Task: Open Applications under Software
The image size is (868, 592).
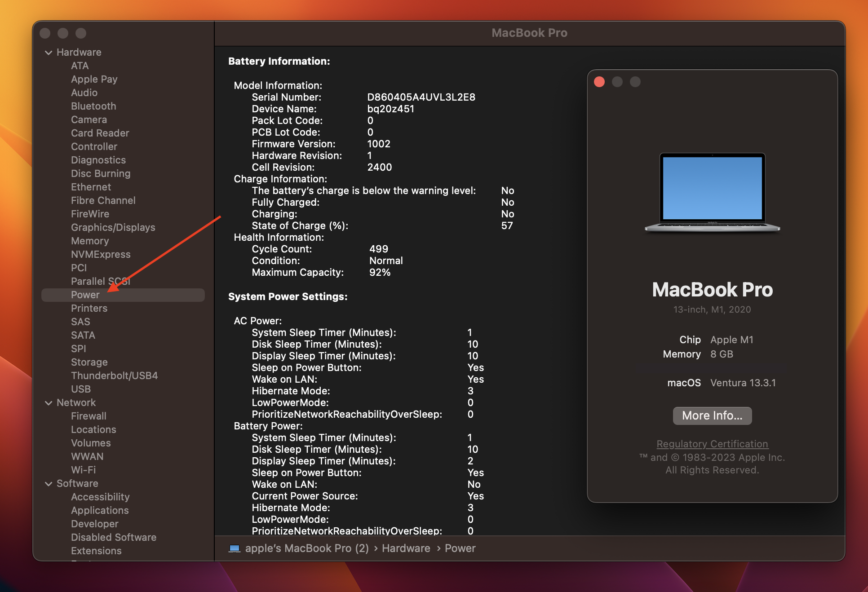Action: click(x=100, y=510)
